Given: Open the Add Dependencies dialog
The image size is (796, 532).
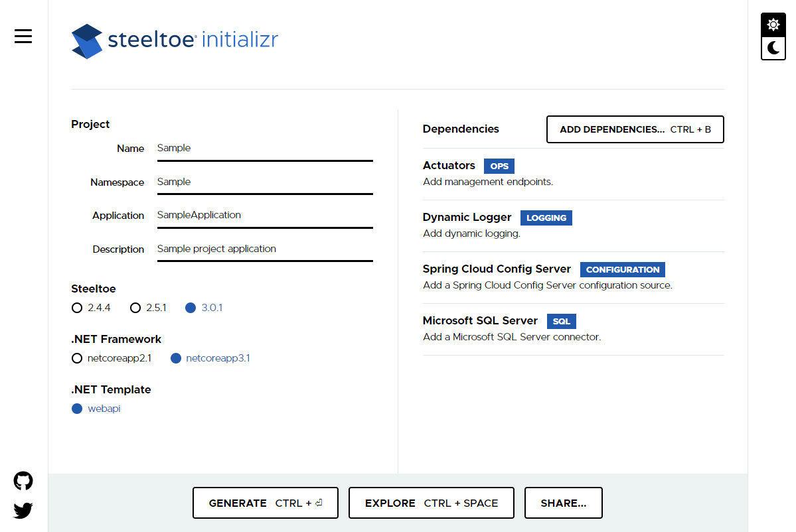Looking at the screenshot, I should [x=634, y=129].
